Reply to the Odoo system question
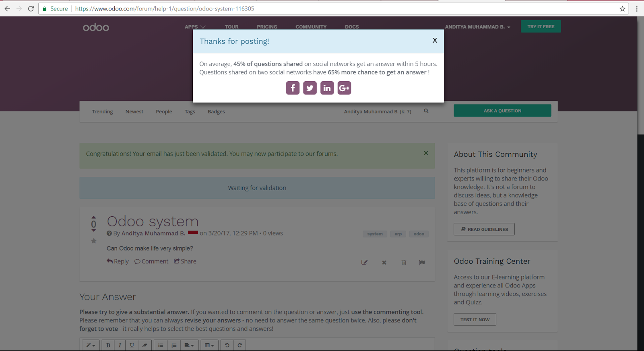Image resolution: width=644 pixels, height=351 pixels. (118, 261)
